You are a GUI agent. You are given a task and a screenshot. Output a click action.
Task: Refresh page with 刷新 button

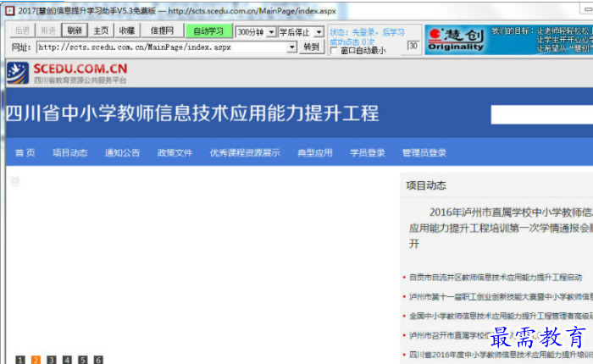click(75, 30)
